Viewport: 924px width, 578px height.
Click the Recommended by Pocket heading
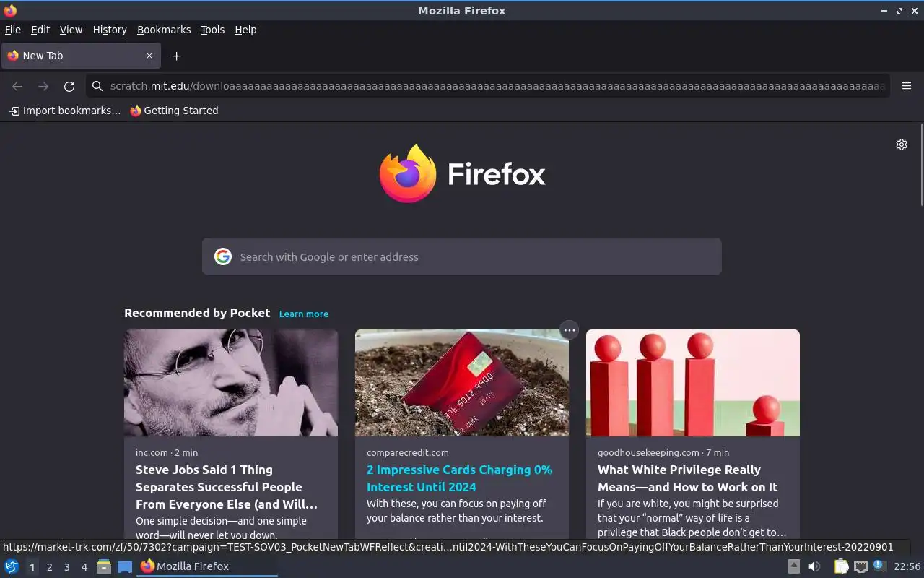coord(197,313)
